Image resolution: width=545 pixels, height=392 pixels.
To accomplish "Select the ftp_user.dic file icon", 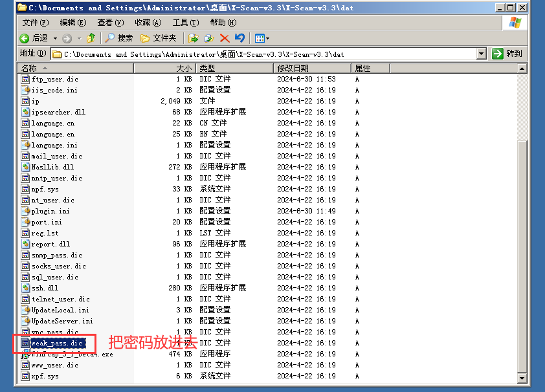I will click(x=25, y=79).
